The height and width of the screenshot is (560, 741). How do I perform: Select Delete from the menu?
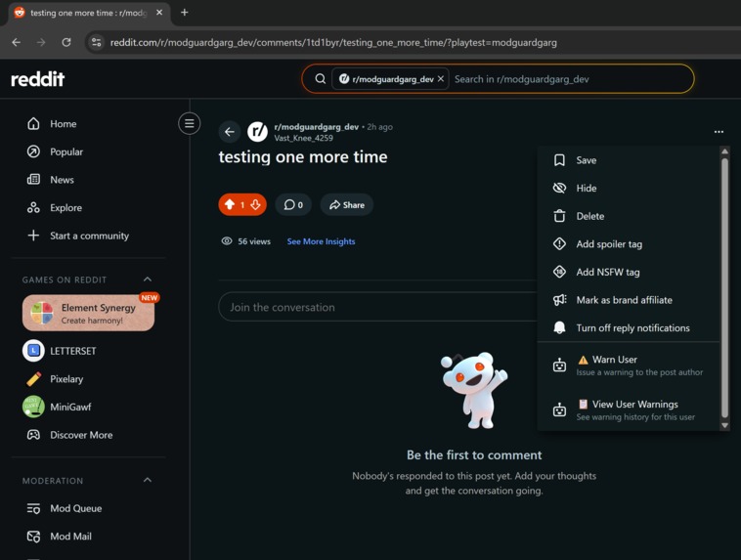[x=629, y=216]
